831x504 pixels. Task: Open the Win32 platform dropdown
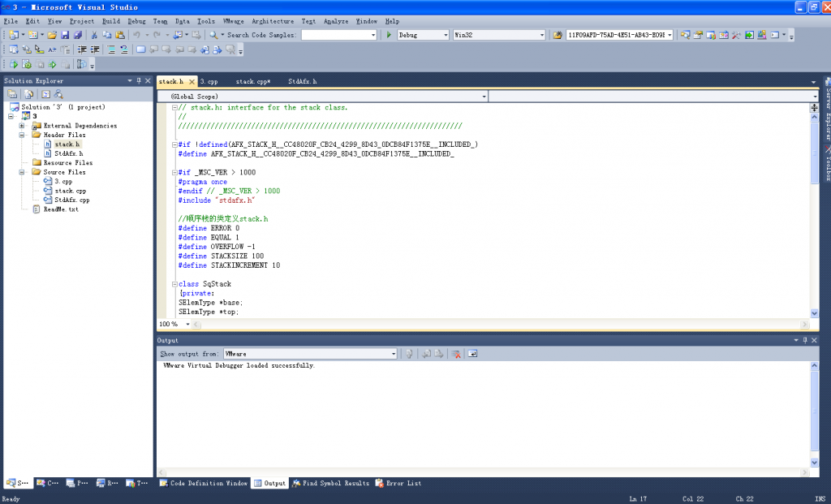[541, 35]
